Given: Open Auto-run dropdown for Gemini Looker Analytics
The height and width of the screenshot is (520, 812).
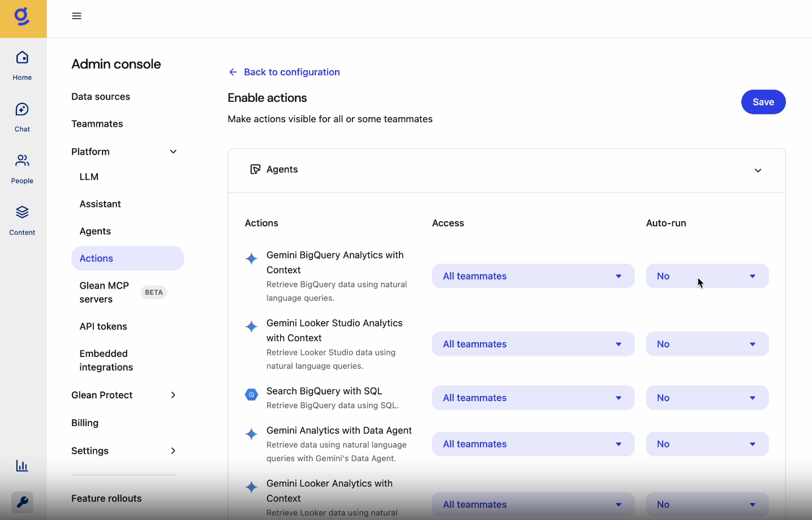Looking at the screenshot, I should coord(707,505).
